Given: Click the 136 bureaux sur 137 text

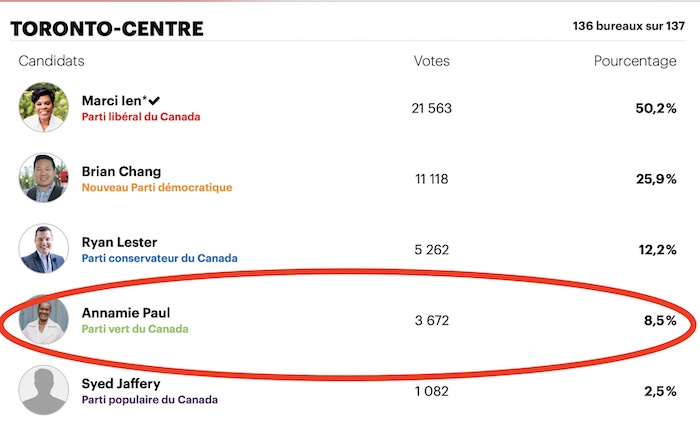Looking at the screenshot, I should 629,26.
